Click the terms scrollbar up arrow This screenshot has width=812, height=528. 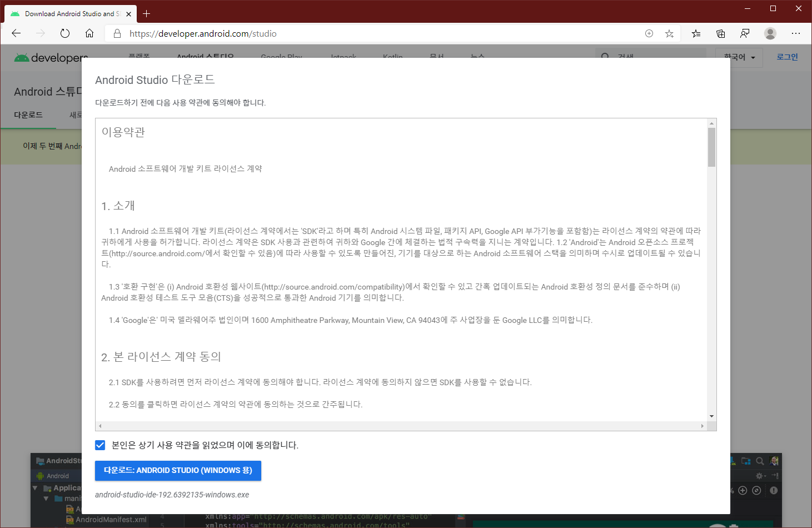[711, 123]
